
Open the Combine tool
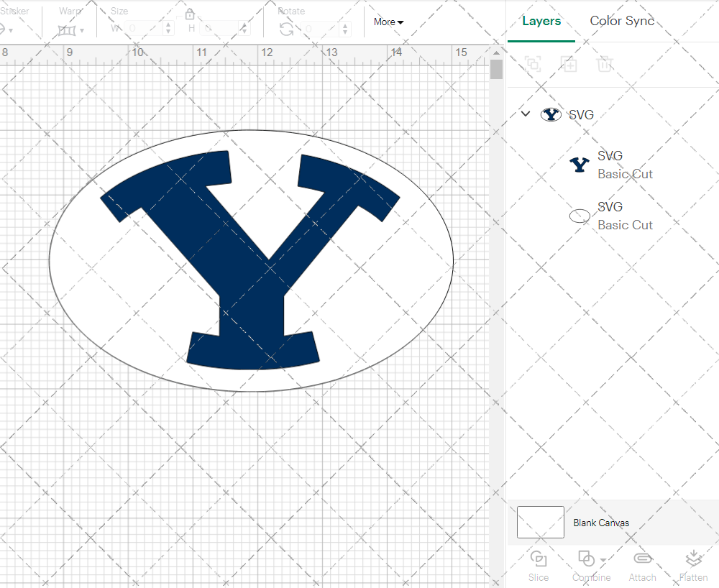point(587,565)
